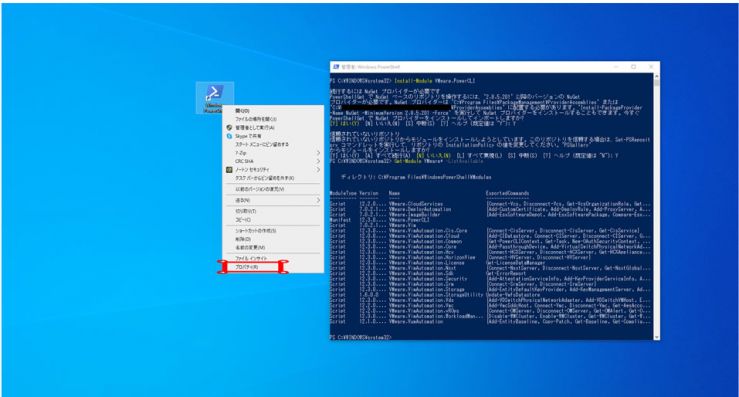Click the last PS C:\WINDOWS\system32> prompt line
Image resolution: width=739 pixels, height=397 pixels.
tap(361, 337)
